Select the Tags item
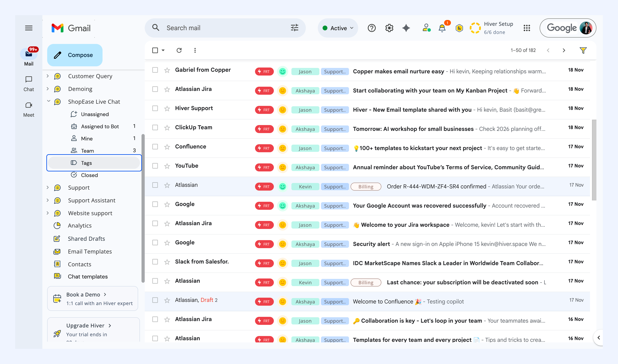The height and width of the screenshot is (364, 618). pos(94,163)
